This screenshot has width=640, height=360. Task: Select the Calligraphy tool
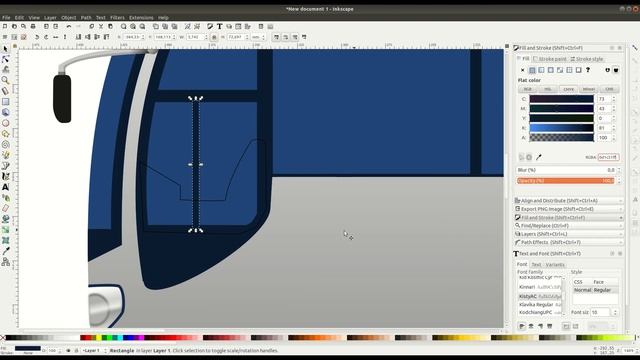click(x=5, y=176)
